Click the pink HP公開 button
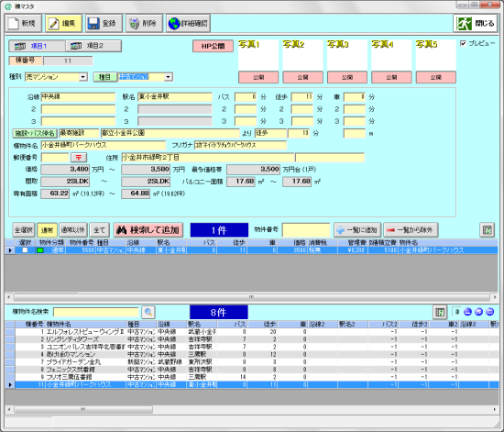 (x=213, y=46)
